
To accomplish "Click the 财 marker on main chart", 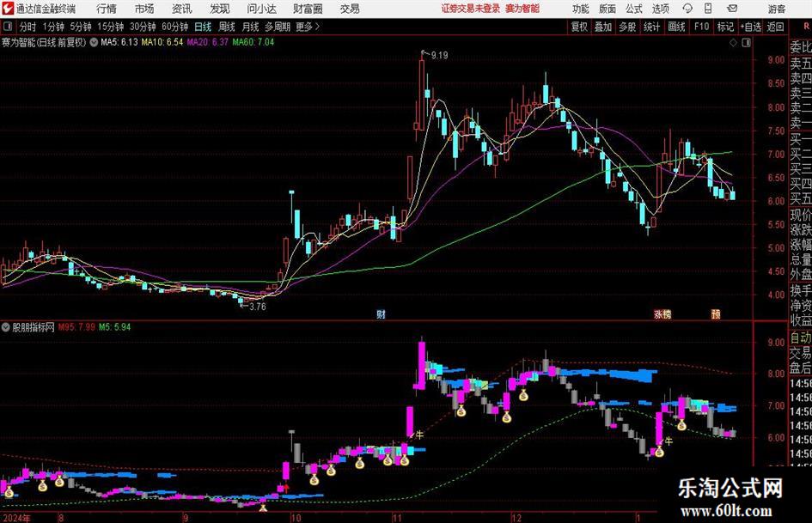I will pyautogui.click(x=381, y=313).
